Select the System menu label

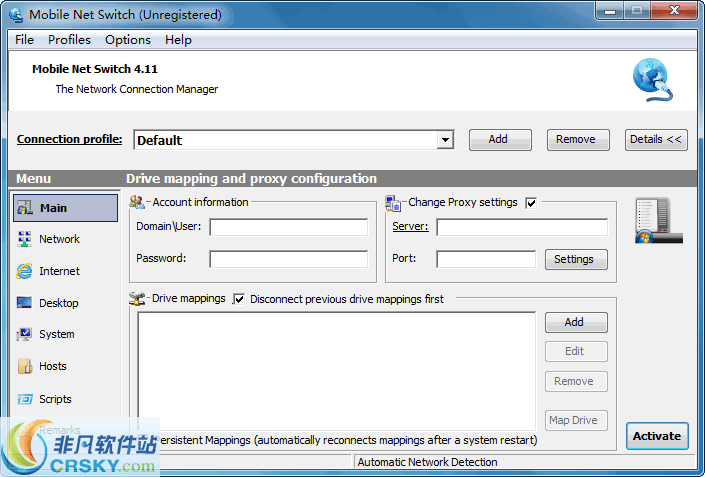click(x=57, y=334)
